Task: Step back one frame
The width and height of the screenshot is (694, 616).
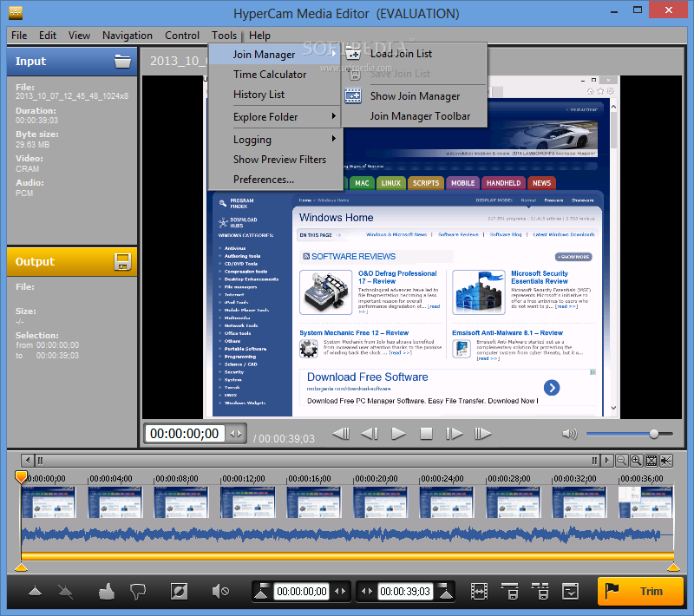Action: pos(370,434)
